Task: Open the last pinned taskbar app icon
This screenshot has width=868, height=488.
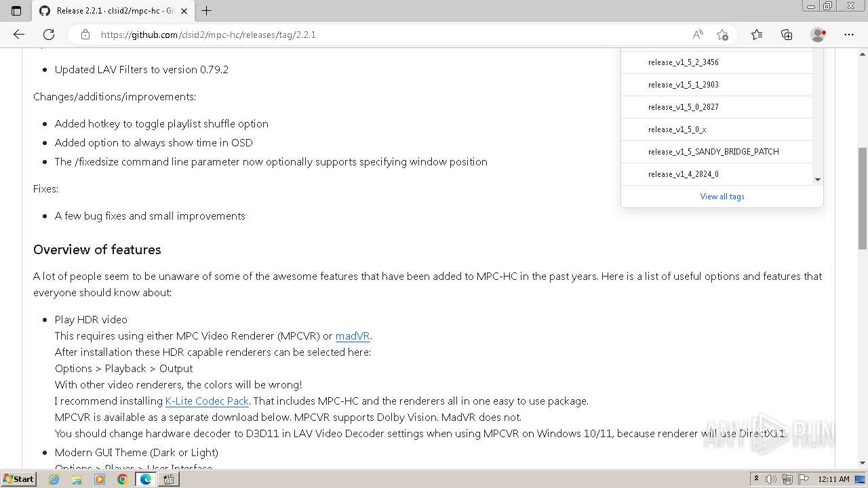Action: [x=170, y=479]
